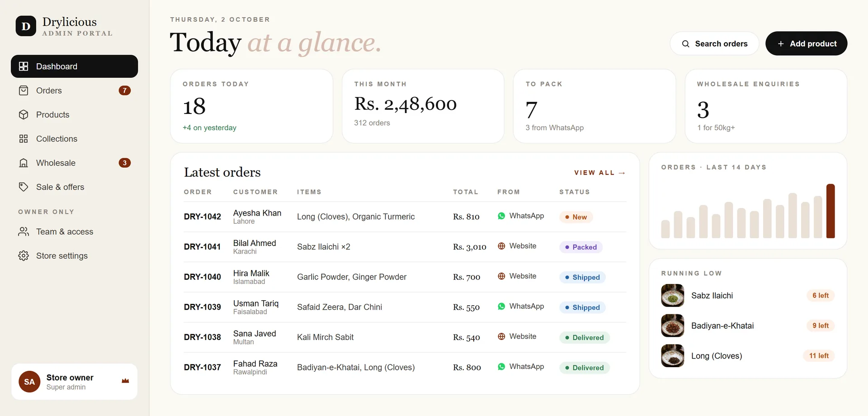Click the Packed status badge
The image size is (868, 416).
tap(581, 247)
